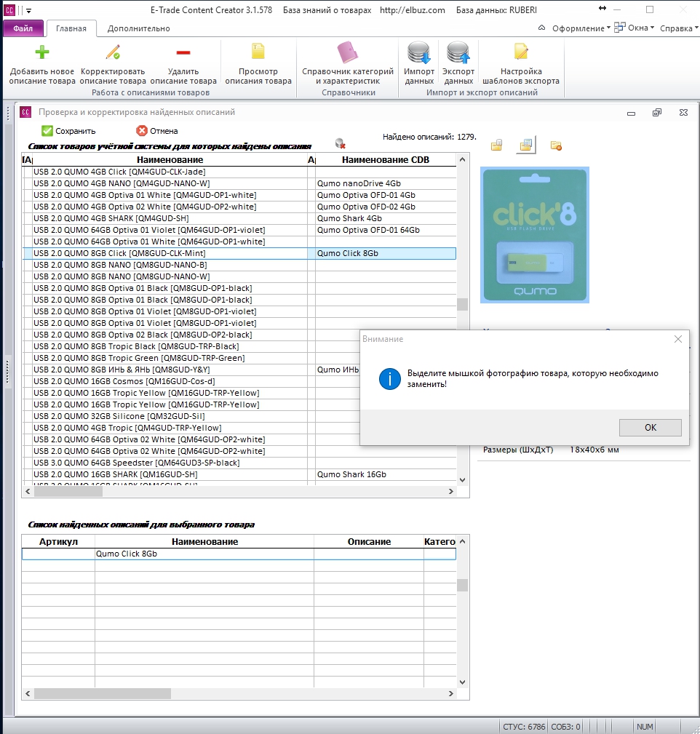Click the СТУС: 6786 status bar entry
This screenshot has height=734, width=700.
524,727
